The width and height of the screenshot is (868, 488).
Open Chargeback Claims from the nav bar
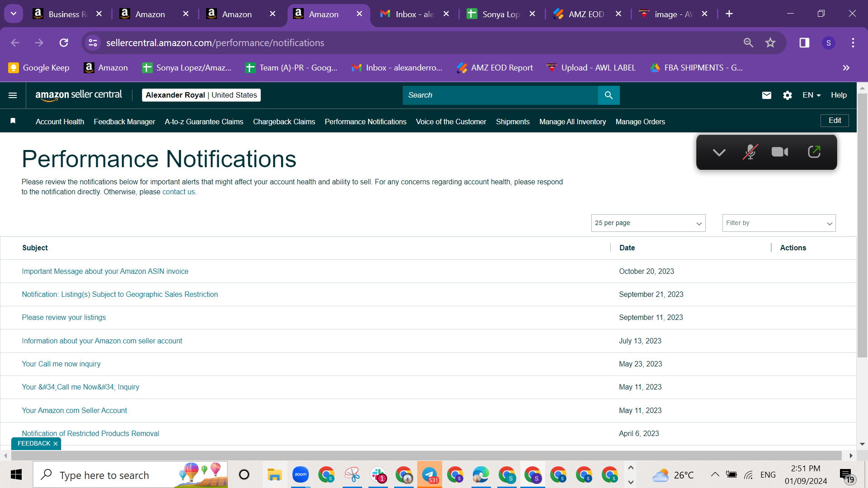(x=284, y=122)
